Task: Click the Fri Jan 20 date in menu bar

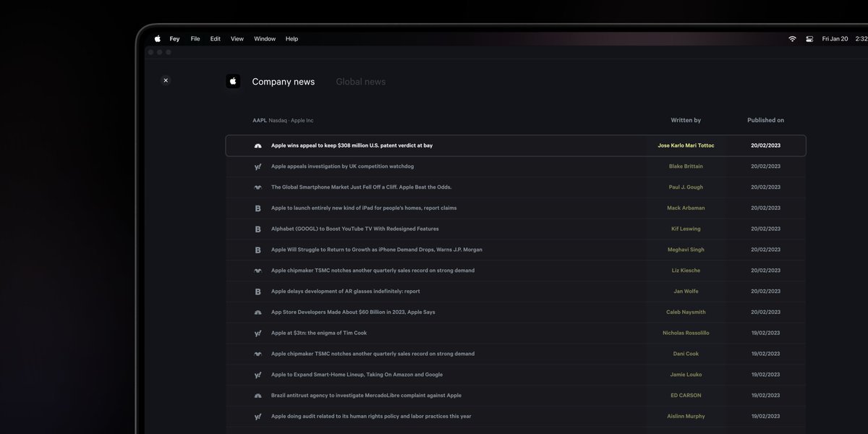Action: click(x=835, y=39)
